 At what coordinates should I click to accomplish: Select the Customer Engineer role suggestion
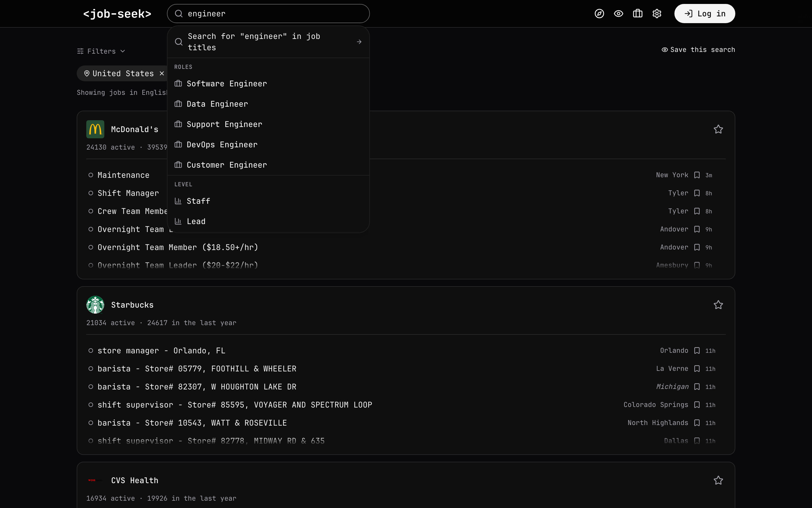tap(268, 165)
